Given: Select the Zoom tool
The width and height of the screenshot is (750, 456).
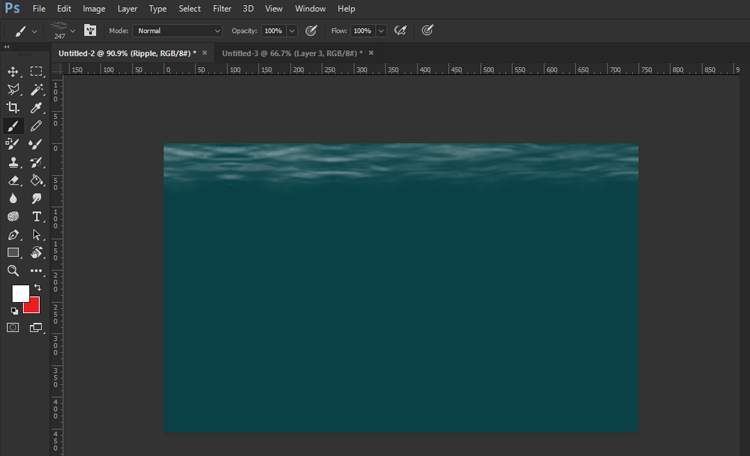Looking at the screenshot, I should click(13, 270).
